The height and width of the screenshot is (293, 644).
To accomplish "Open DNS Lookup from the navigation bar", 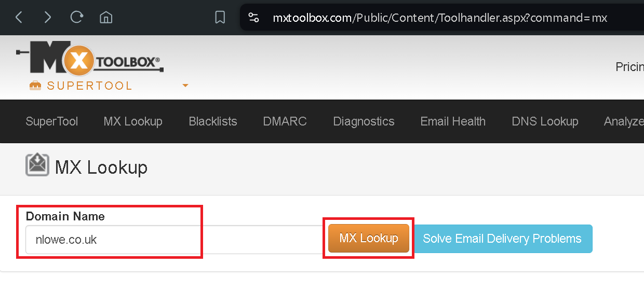I will 545,121.
